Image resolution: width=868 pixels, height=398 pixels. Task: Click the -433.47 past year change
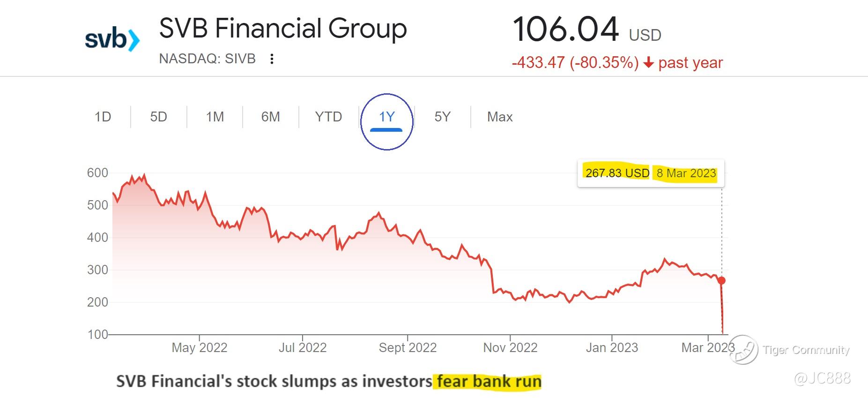pyautogui.click(x=617, y=63)
